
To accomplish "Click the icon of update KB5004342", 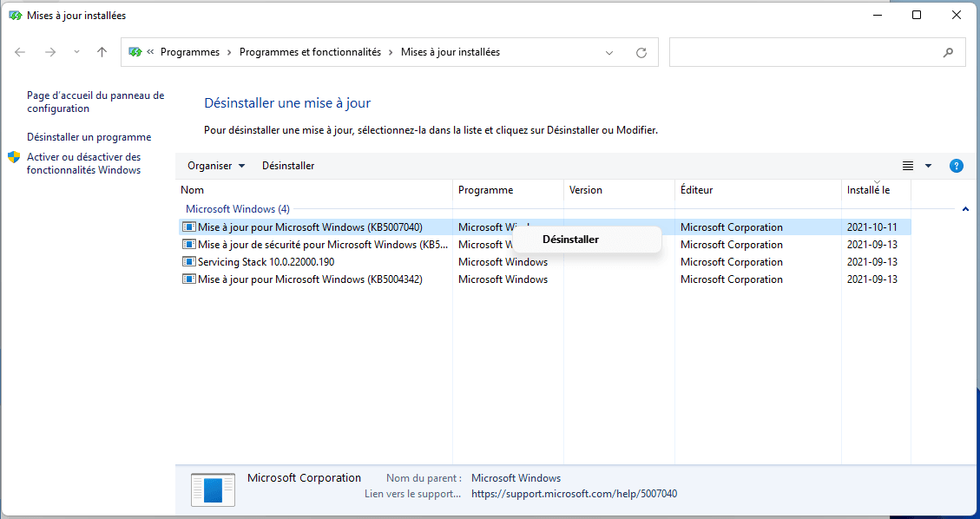I will 188,279.
